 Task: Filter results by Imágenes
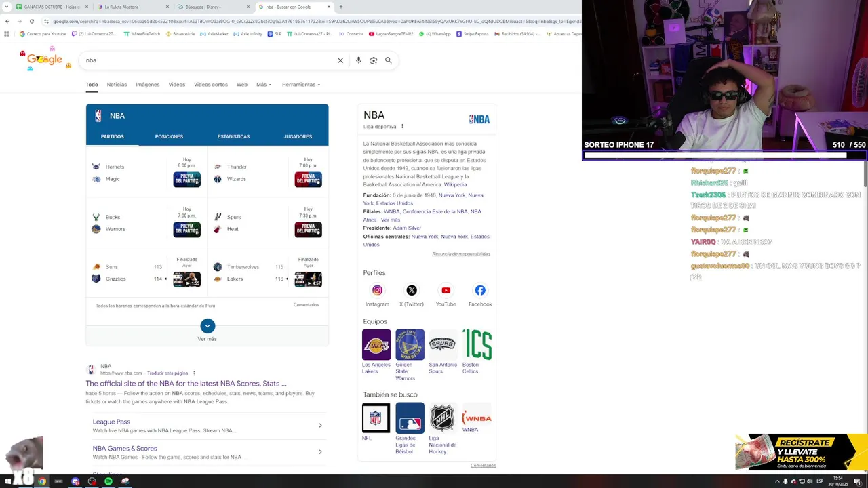pyautogui.click(x=147, y=85)
